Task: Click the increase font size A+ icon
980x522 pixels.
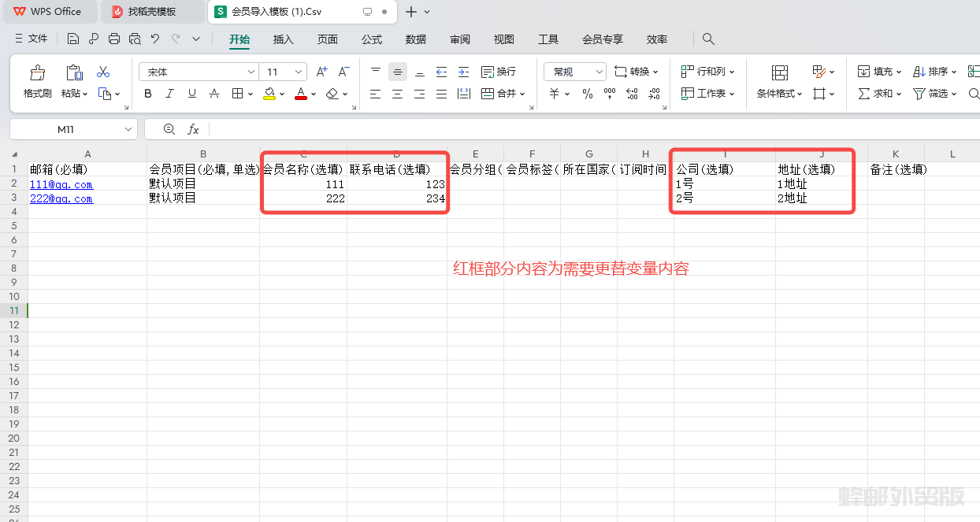Action: tap(321, 72)
